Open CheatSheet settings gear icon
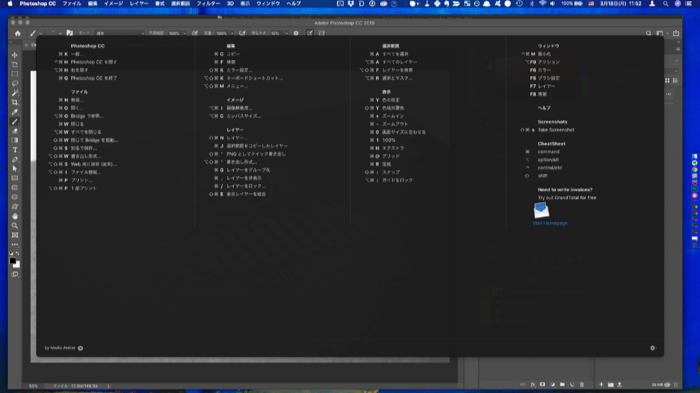The width and height of the screenshot is (700, 393). (x=653, y=348)
